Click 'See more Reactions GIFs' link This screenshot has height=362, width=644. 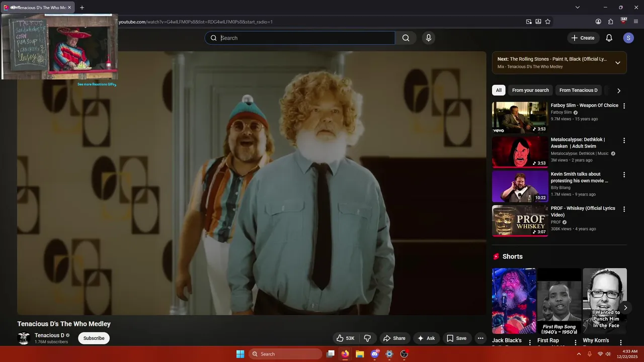click(97, 84)
